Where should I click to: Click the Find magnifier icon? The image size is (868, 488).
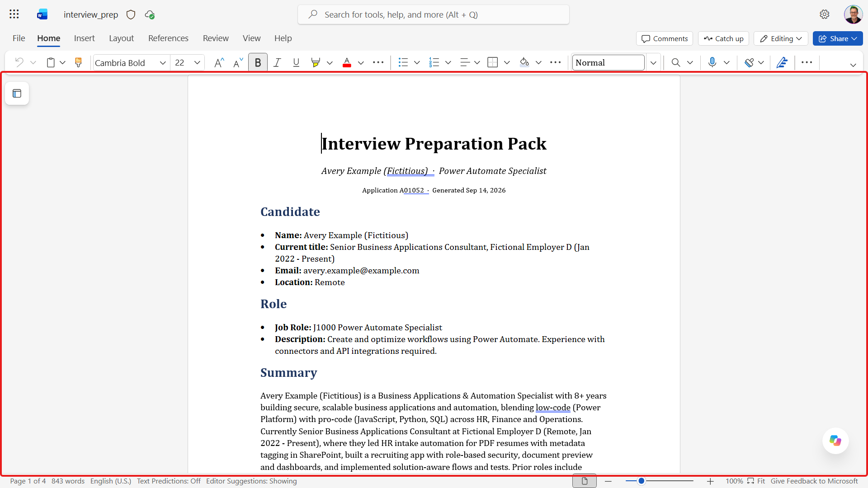676,62
